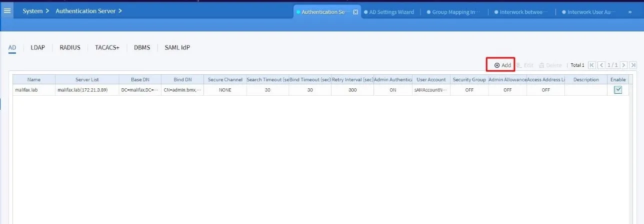Screen dimensions: 644x224
Task: Sort by Base DN column header
Action: [x=140, y=80]
